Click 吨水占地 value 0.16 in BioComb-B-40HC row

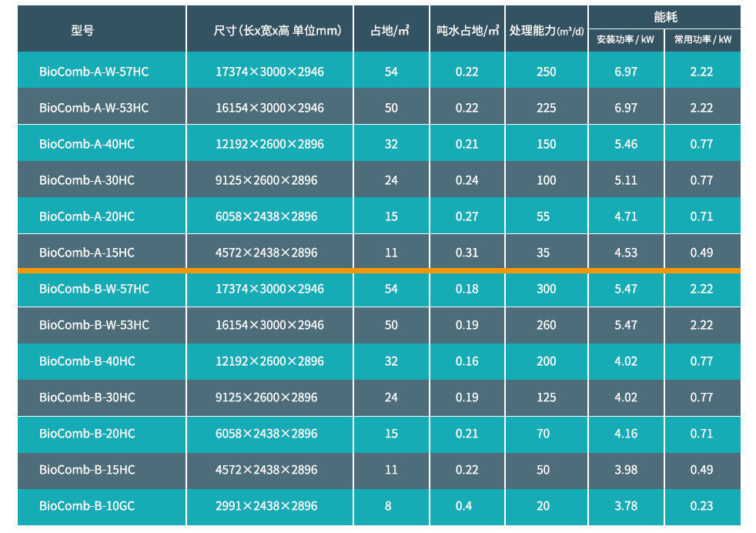pos(467,360)
